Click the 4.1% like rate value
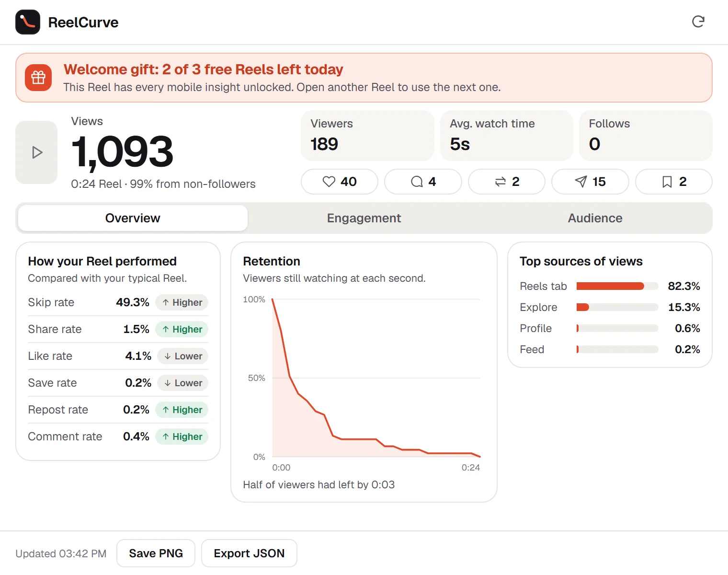 click(x=138, y=356)
